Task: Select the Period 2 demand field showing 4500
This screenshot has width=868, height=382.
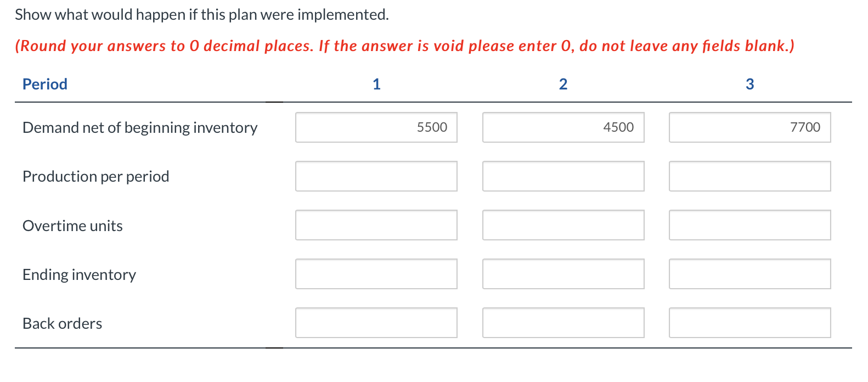Action: point(563,127)
